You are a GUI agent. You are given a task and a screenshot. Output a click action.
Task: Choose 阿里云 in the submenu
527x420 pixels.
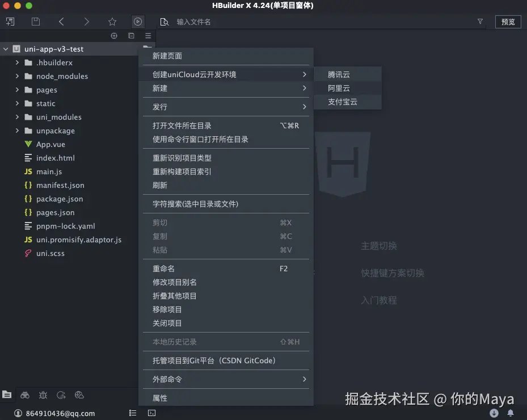coord(348,88)
